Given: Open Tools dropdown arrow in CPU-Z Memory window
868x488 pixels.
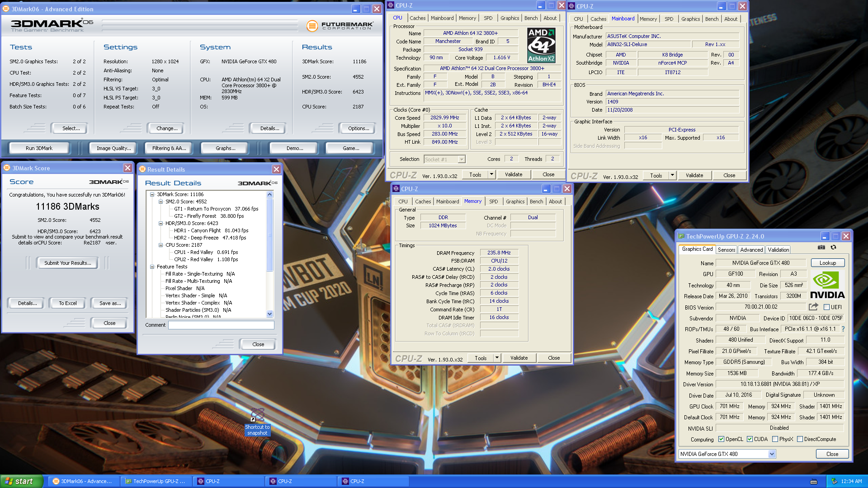Looking at the screenshot, I should tap(497, 358).
